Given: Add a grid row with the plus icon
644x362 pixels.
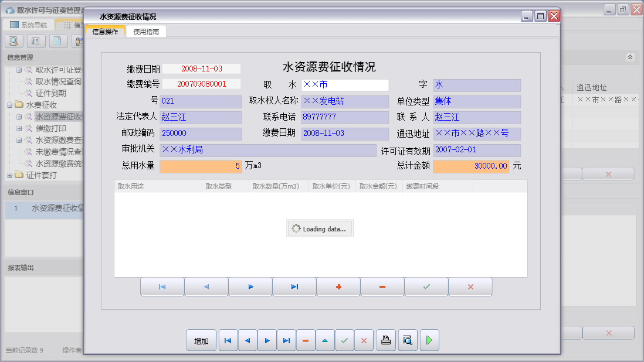Looking at the screenshot, I should point(338,287).
